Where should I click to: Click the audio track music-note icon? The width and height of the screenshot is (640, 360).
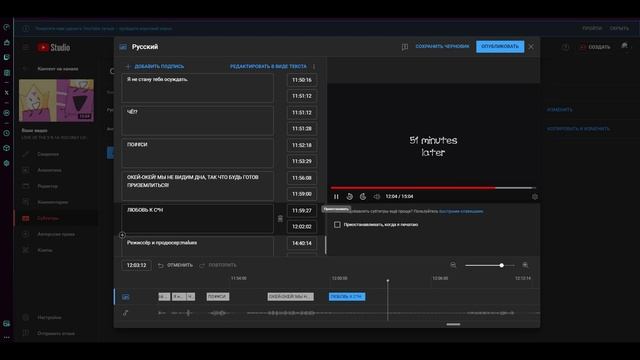click(125, 313)
